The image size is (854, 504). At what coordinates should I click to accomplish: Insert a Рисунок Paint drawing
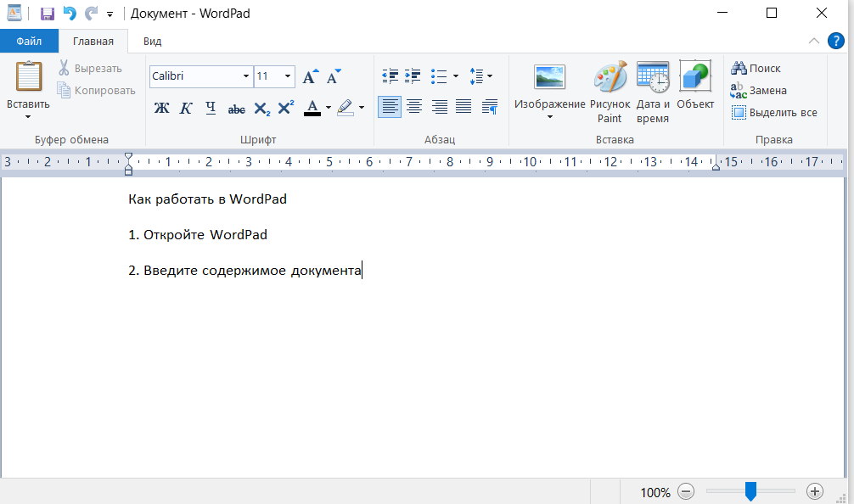[x=610, y=92]
